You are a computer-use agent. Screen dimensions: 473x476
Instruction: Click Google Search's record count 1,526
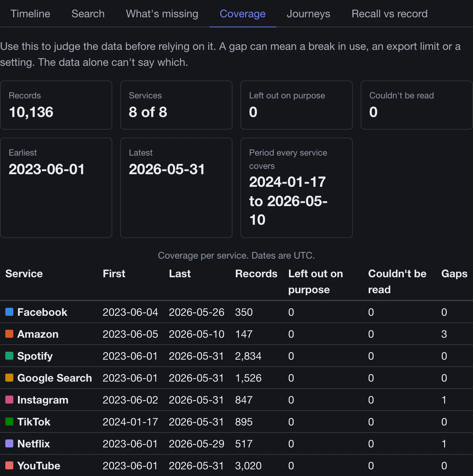(248, 378)
